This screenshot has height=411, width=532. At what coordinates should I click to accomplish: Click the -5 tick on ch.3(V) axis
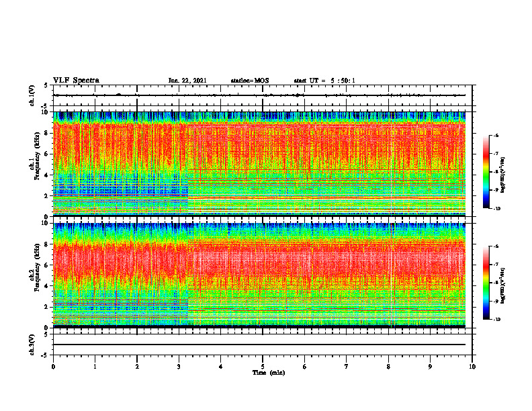point(45,355)
